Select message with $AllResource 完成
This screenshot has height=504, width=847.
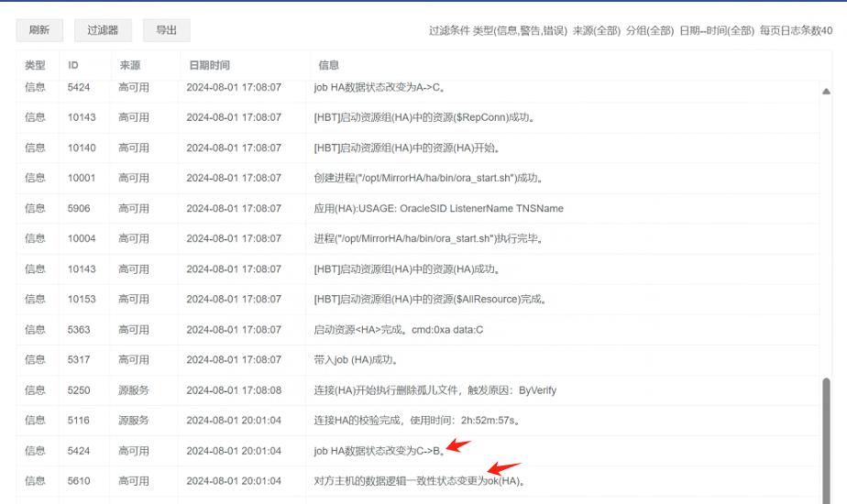(x=431, y=300)
